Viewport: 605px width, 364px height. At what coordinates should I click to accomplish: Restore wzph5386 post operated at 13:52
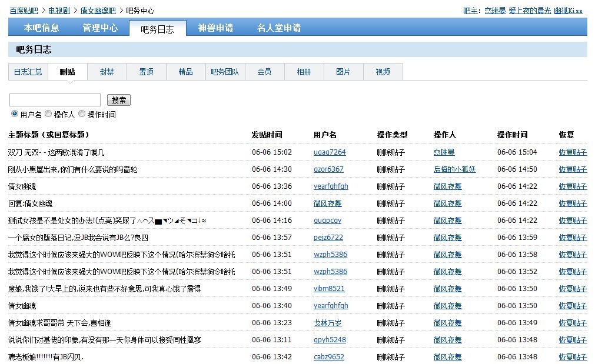573,272
